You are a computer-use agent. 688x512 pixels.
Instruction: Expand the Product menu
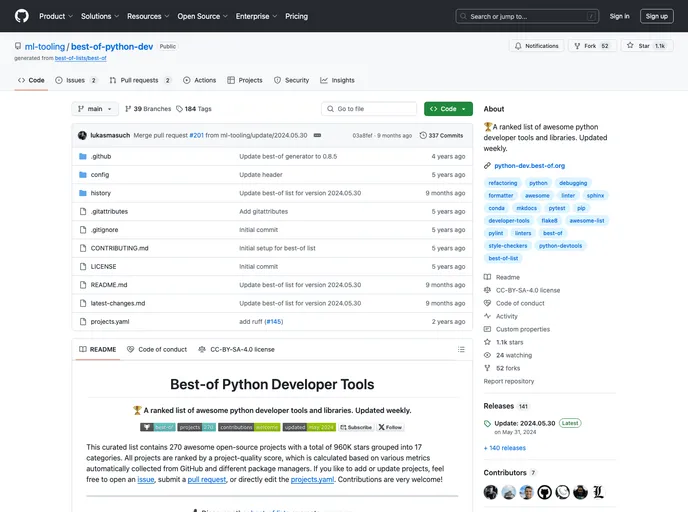pyautogui.click(x=56, y=16)
